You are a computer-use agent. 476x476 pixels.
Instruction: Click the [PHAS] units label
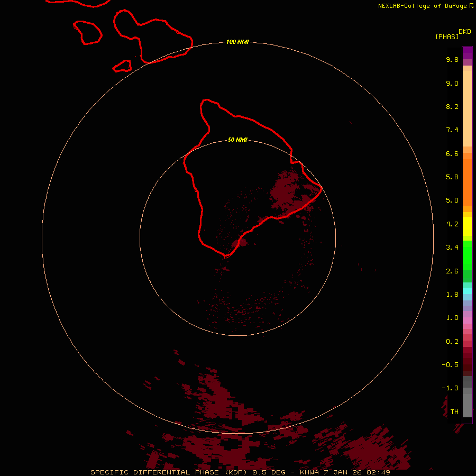(x=447, y=36)
